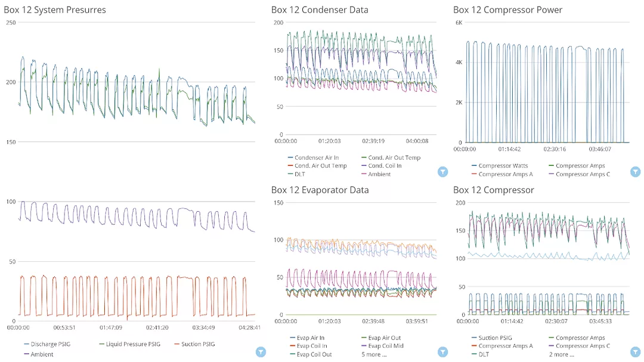Click the 'Box 12 Evaporator Data' chart title
The height and width of the screenshot is (362, 644).
coord(320,190)
